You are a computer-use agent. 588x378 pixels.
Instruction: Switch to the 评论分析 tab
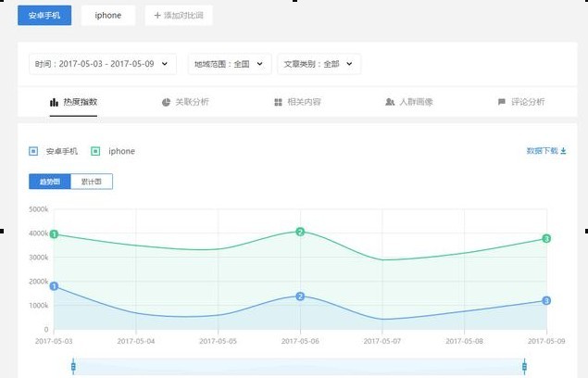point(521,102)
